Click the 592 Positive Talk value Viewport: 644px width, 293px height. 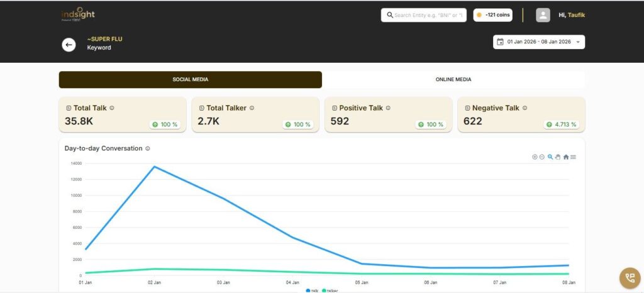340,121
